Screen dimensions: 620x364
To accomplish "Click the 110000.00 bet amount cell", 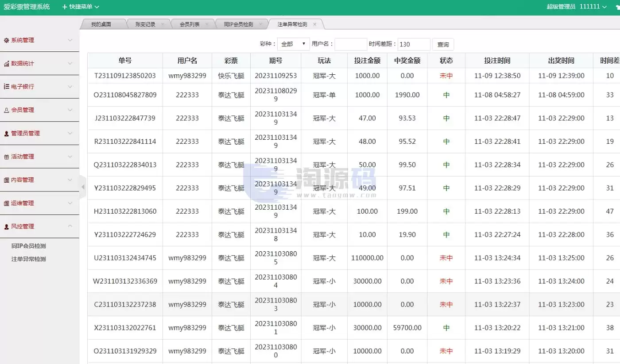I will click(x=367, y=258).
